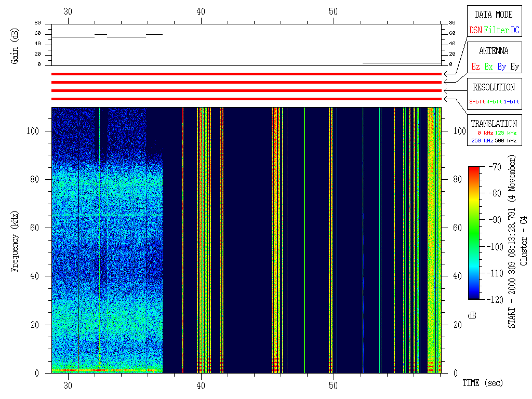Screen dimensions: 532x399
Task: Select the green Bx antenna label
Action: 488,66
